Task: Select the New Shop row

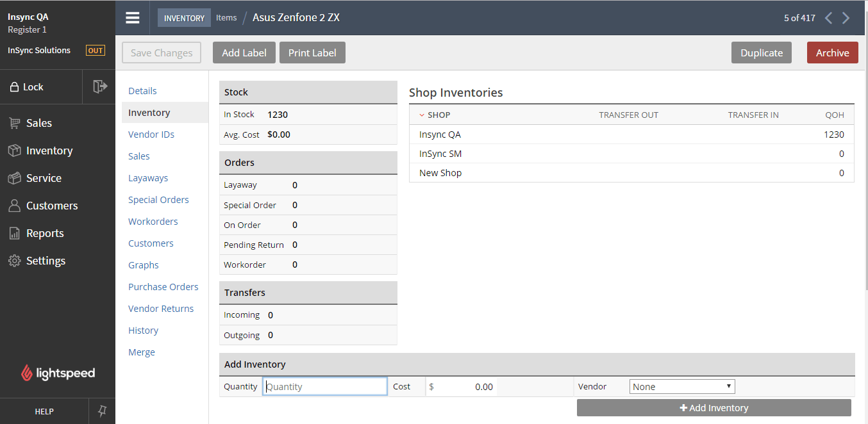Action: pyautogui.click(x=631, y=173)
